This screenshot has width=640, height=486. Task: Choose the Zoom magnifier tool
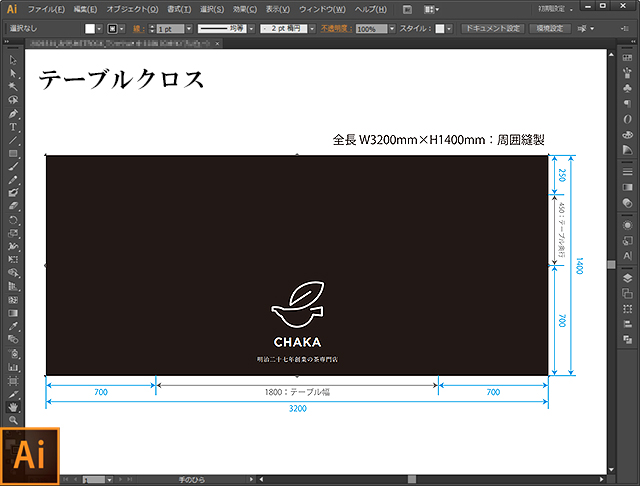(13, 420)
